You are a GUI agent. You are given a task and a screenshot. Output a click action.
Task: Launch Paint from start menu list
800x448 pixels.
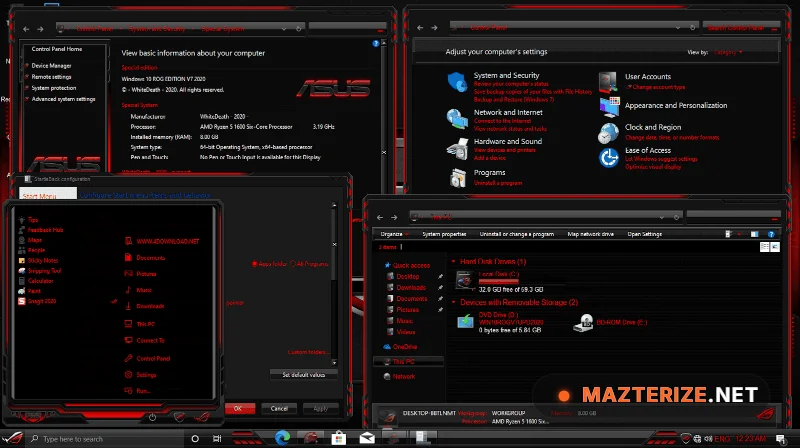point(30,291)
